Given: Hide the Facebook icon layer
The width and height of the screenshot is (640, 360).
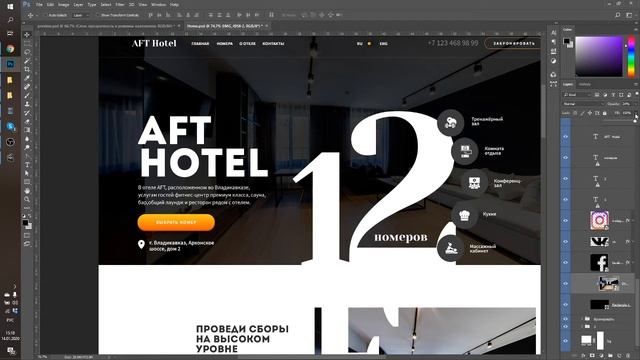Looking at the screenshot, I should click(x=566, y=262).
